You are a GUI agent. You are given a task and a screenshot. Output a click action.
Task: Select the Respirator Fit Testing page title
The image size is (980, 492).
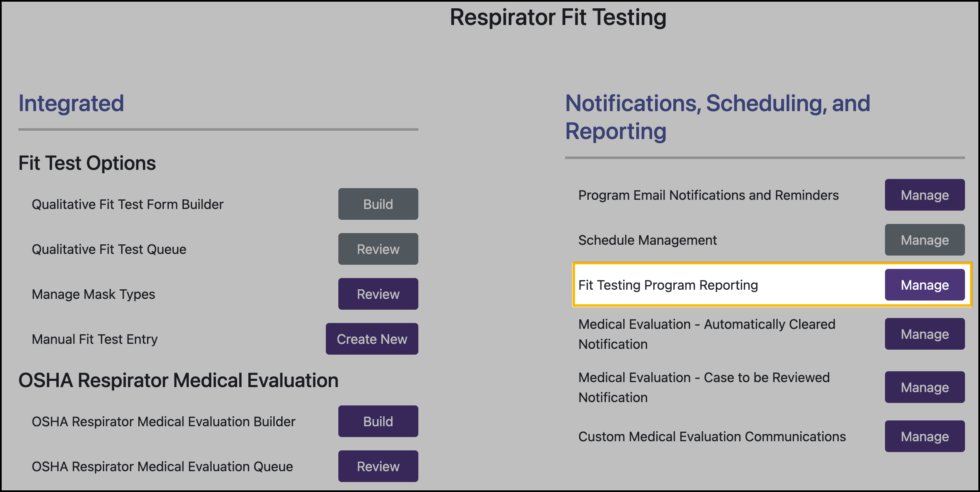pyautogui.click(x=558, y=17)
